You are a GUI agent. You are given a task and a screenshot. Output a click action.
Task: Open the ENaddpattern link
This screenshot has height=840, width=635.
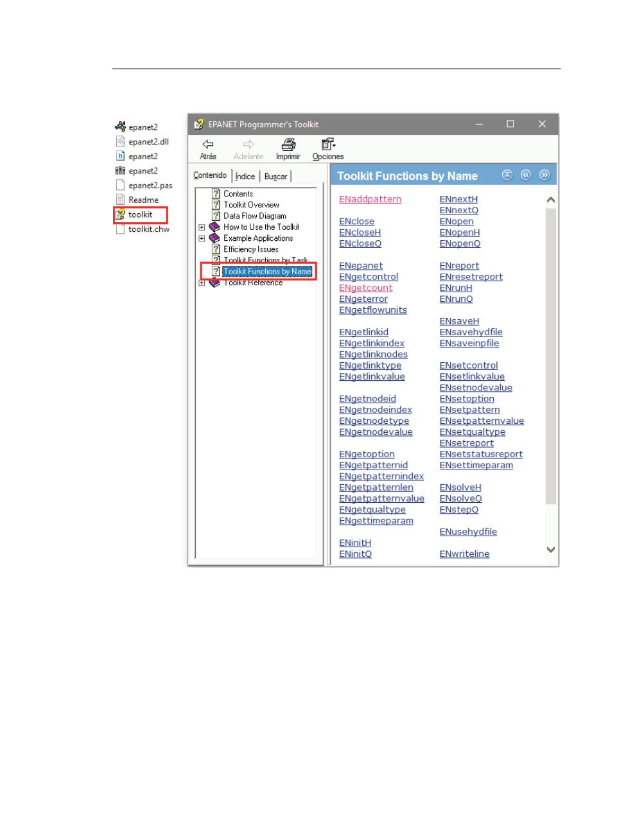(370, 199)
